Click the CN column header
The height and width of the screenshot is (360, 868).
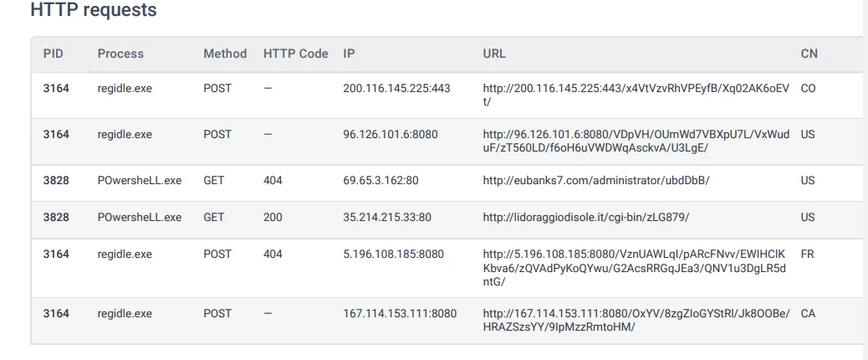click(x=809, y=54)
